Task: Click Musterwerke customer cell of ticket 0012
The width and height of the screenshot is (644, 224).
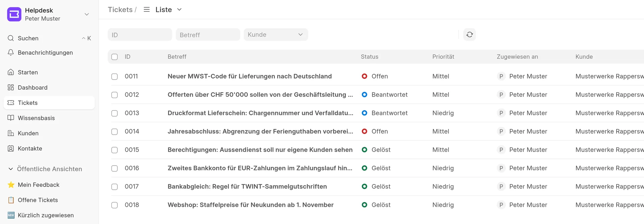Action: pos(609,95)
